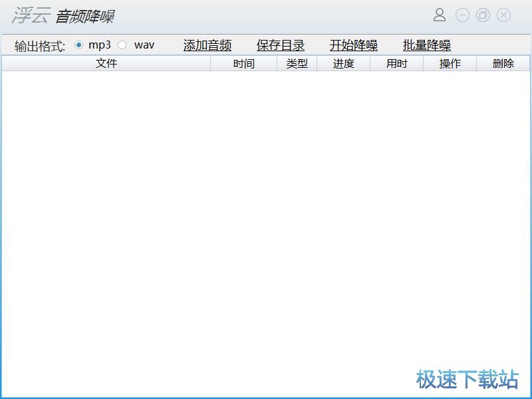Click the restore window icon
Image resolution: width=532 pixels, height=399 pixels.
point(483,15)
